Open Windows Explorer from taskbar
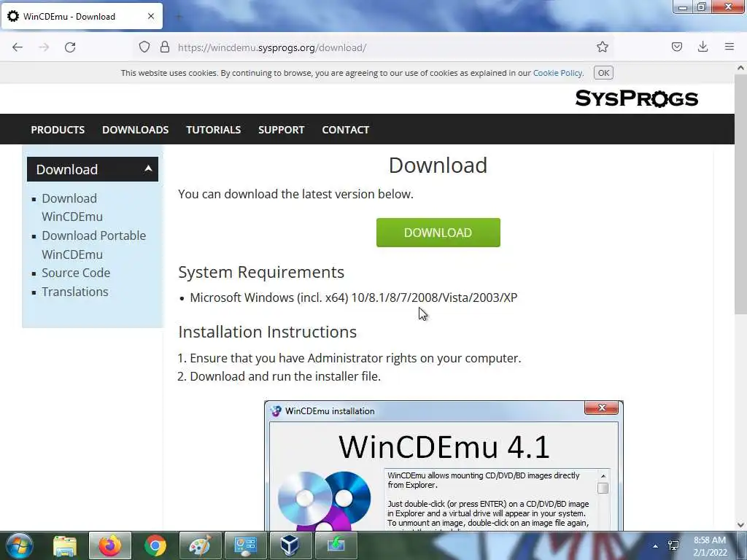The width and height of the screenshot is (747, 560). [65, 545]
